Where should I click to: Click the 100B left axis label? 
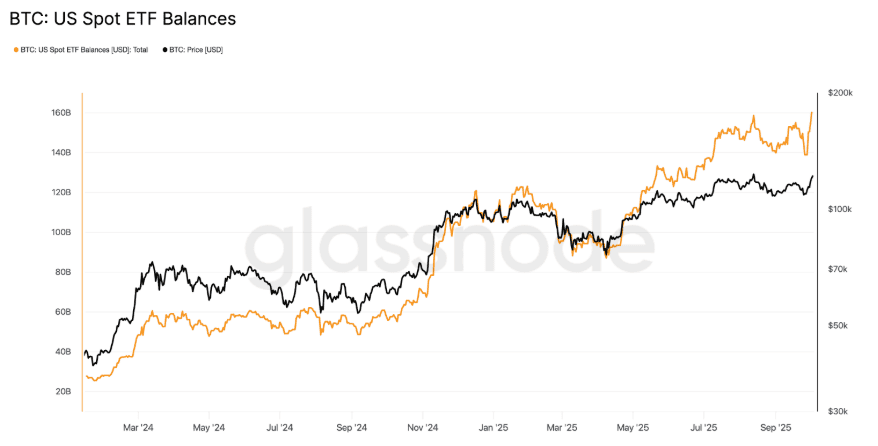[x=61, y=232]
